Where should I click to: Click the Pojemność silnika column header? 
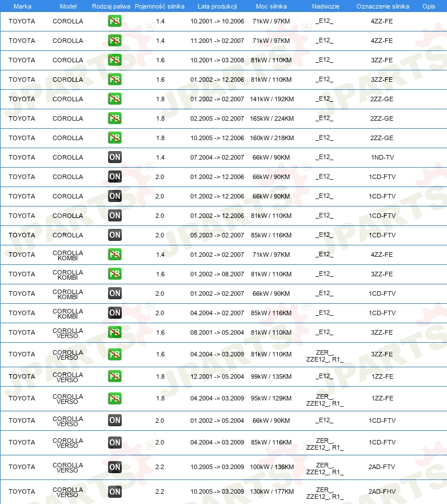pos(159,6)
